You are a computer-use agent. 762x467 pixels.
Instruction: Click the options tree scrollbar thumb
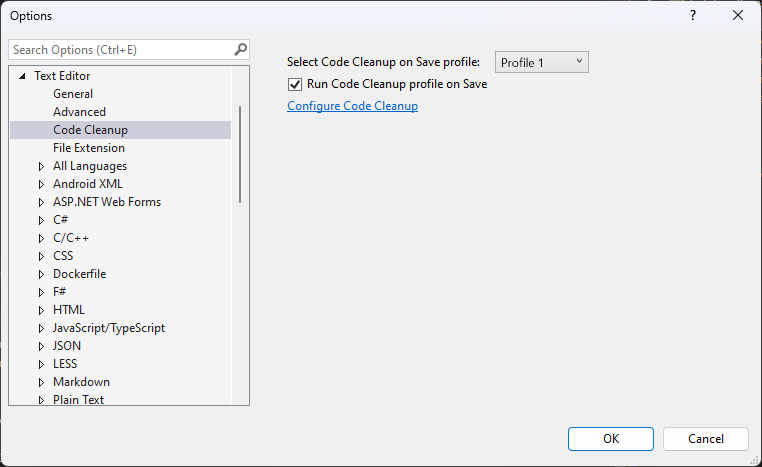click(240, 154)
